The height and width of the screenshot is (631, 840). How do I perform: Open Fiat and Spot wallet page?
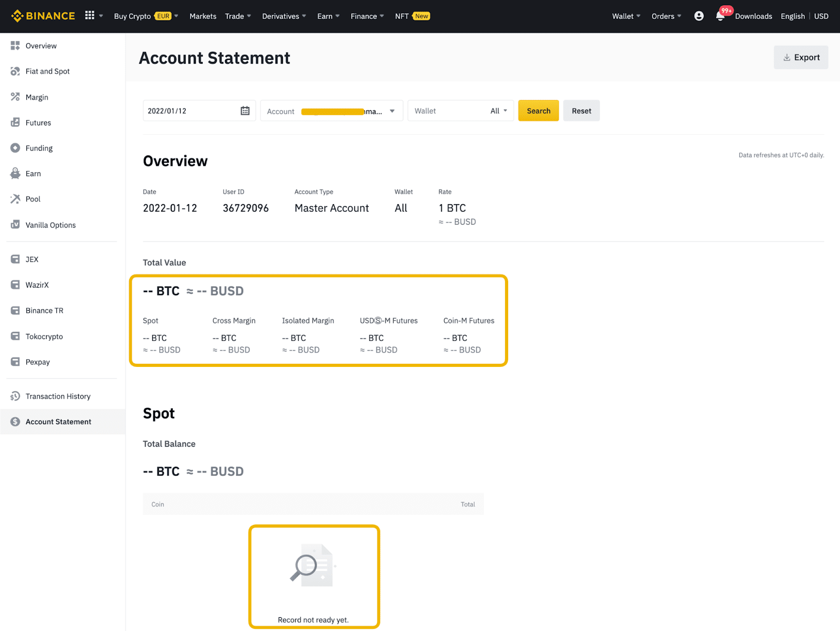47,71
